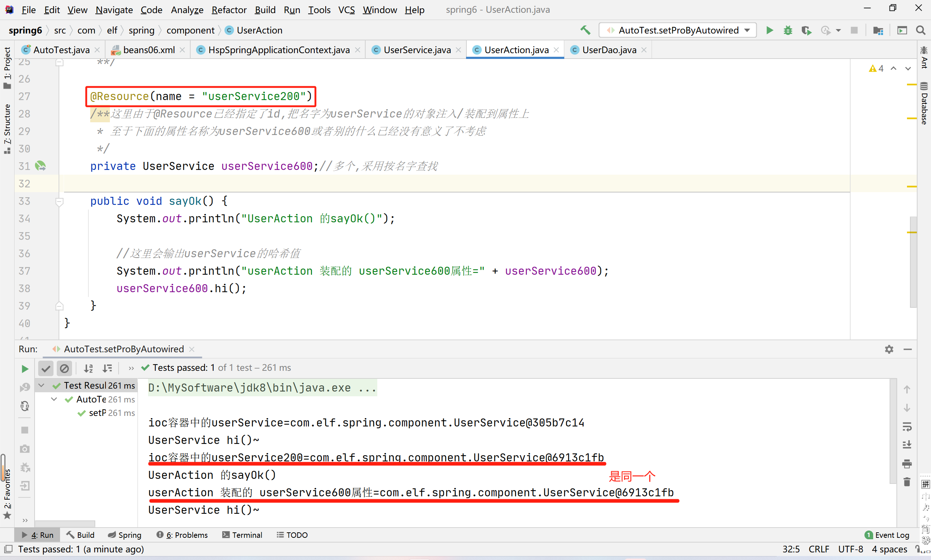Jump to previous console occurrence up arrow

(x=907, y=389)
